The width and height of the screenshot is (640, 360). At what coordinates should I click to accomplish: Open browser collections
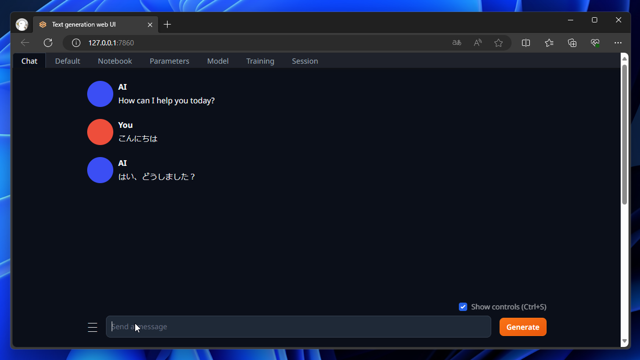572,42
